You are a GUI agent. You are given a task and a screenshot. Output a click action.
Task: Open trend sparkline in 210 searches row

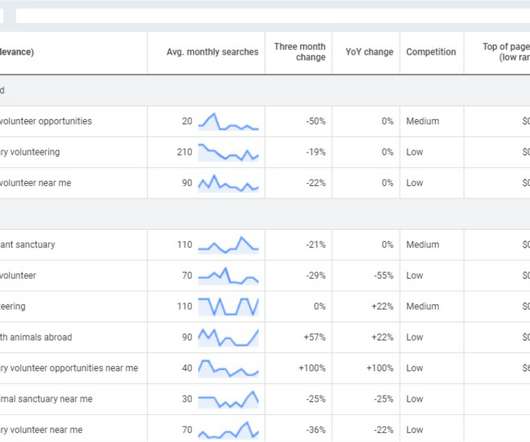pyautogui.click(x=228, y=152)
